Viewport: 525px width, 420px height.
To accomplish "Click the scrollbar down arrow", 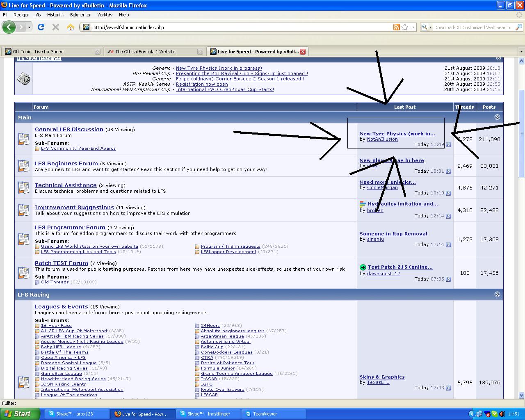I will coord(521,395).
